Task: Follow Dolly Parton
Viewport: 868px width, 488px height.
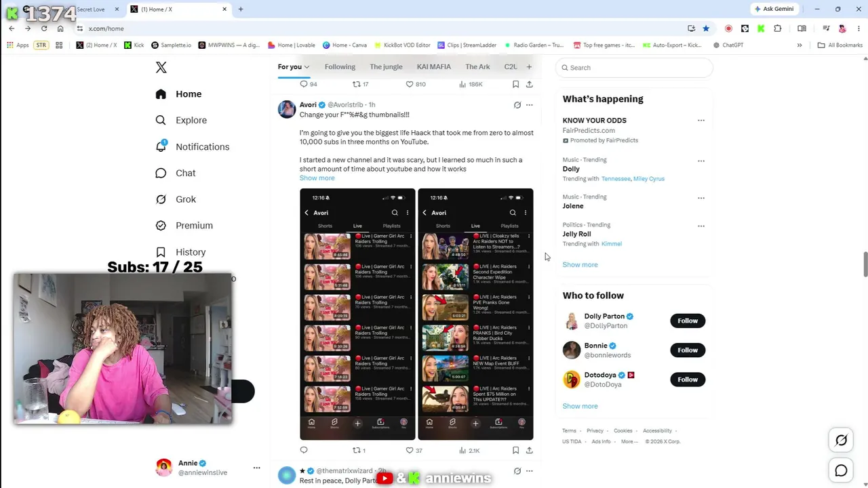Action: point(688,321)
